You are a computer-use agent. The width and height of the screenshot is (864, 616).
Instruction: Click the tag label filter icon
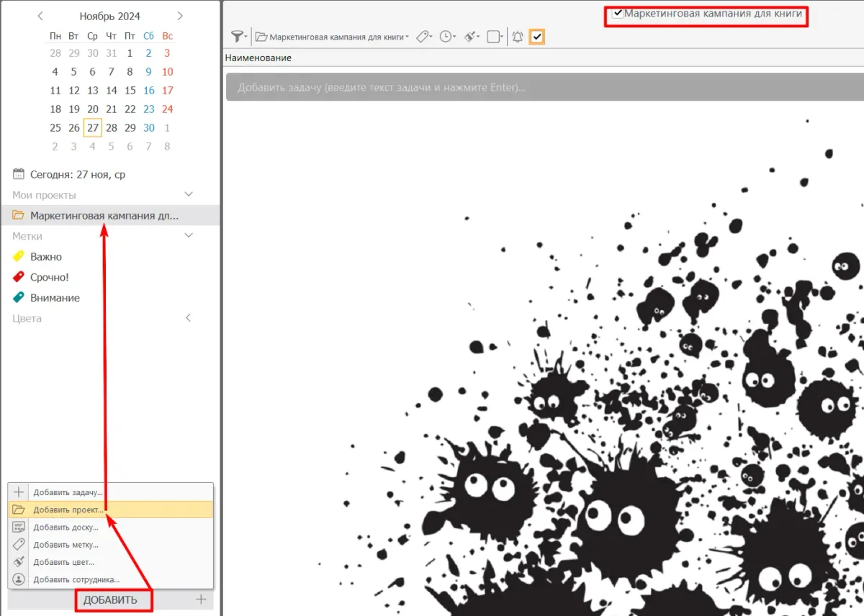click(x=423, y=37)
